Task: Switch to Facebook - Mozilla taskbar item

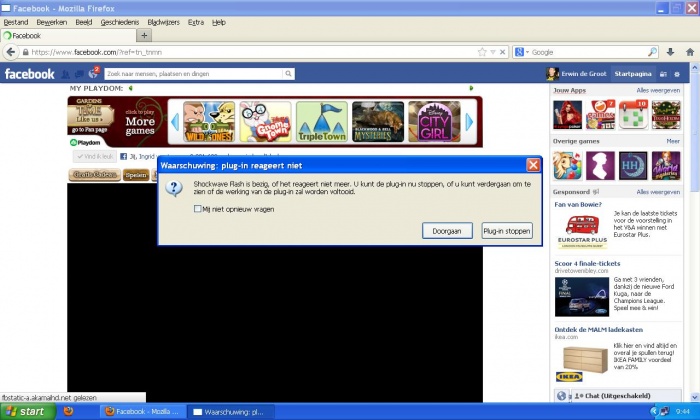Action: (x=143, y=412)
